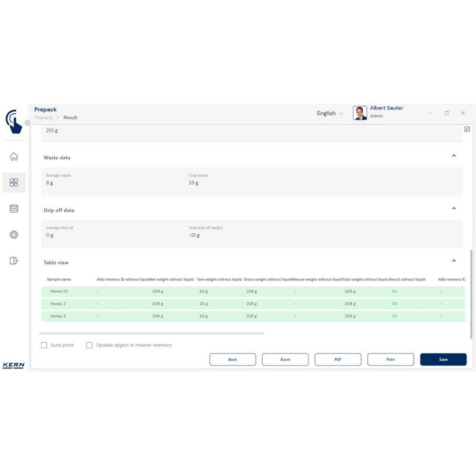This screenshot has width=476, height=476.
Task: Go to Prepack breadcrumb link
Action: click(x=43, y=118)
